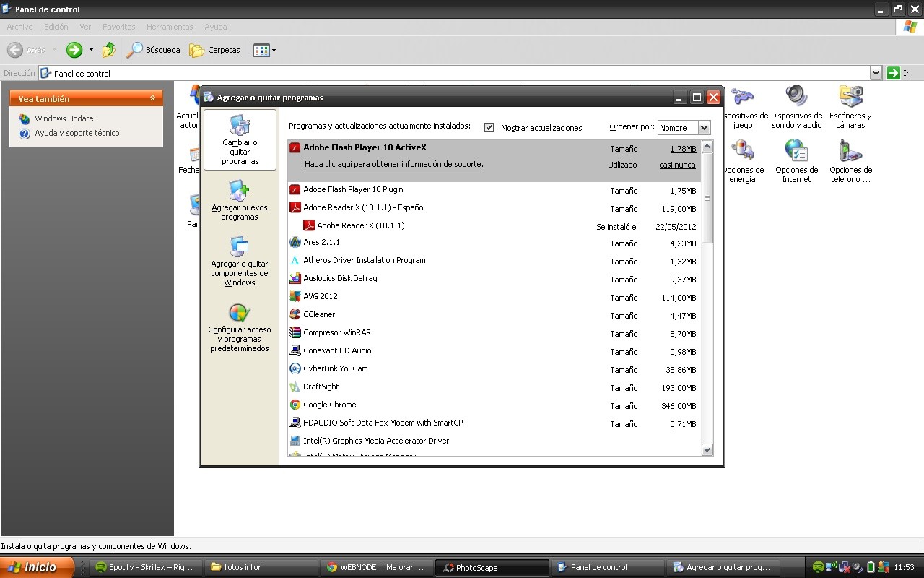Click the CCleaner program icon
The height and width of the screenshot is (578, 924).
[295, 314]
